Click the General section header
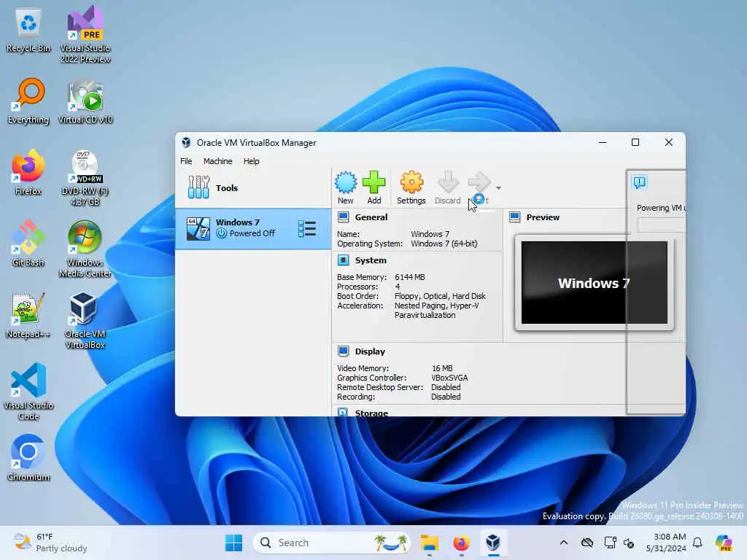Viewport: 747px width, 560px height. (371, 217)
